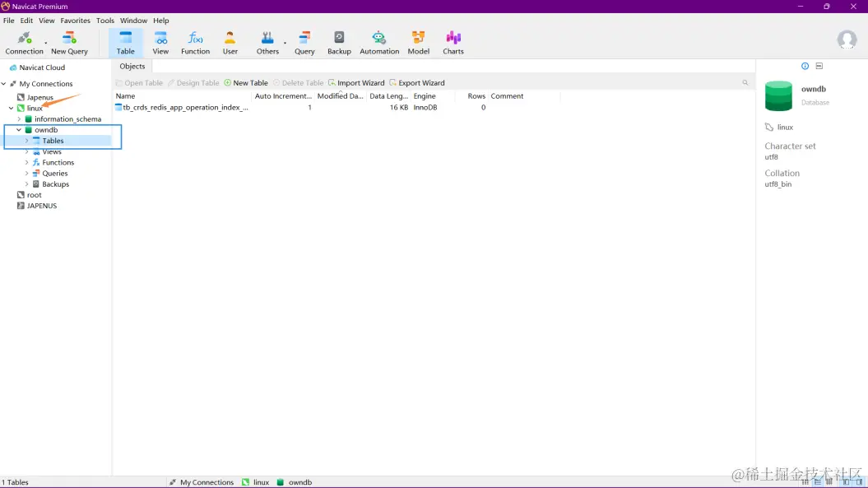Launch the Import Wizard
Screen dimensions: 868x488
coord(356,82)
